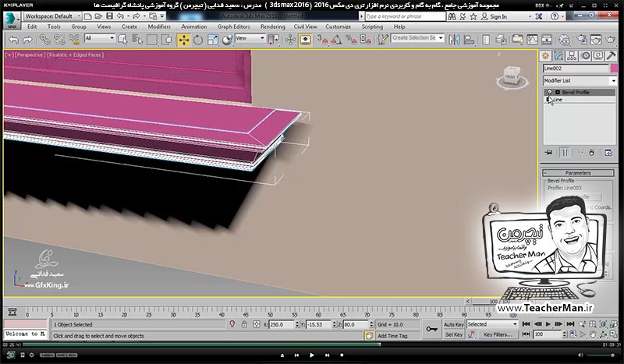Click the Save File floppy icon
Viewport: 624px width, 364px height.
pyautogui.click(x=109, y=16)
